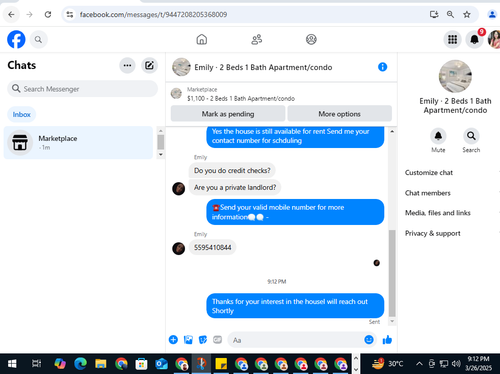Choose a sticker icon in composer

(x=203, y=340)
